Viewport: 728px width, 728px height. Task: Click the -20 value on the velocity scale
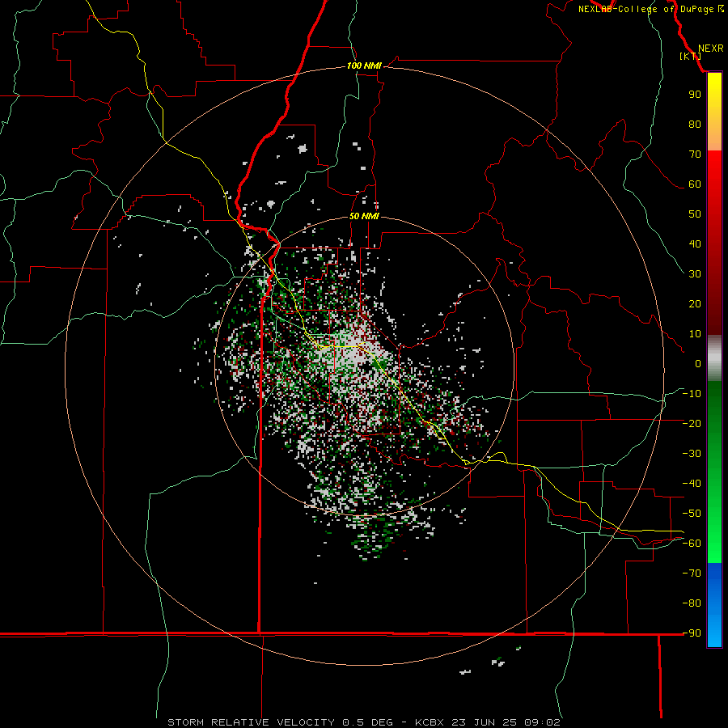pos(692,423)
